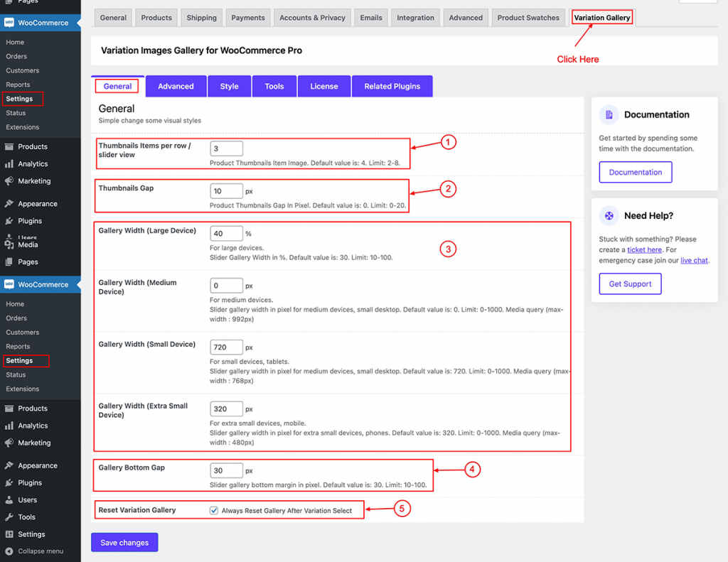Focus the Gallery Width (Small Device) field
This screenshot has width=728, height=562.
click(x=226, y=347)
